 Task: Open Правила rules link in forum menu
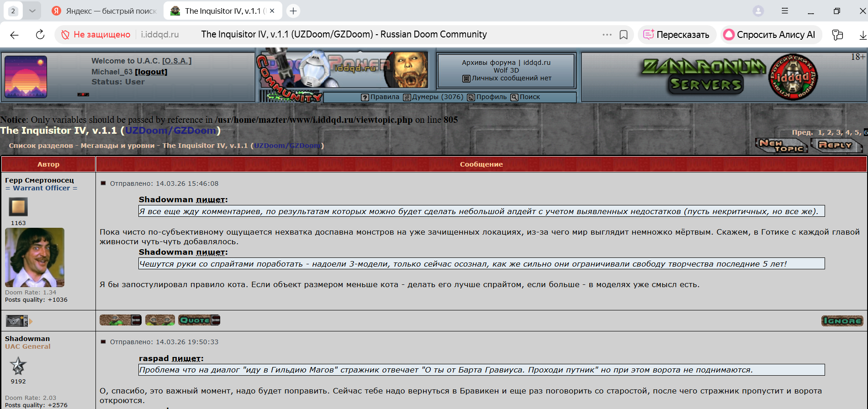point(380,97)
